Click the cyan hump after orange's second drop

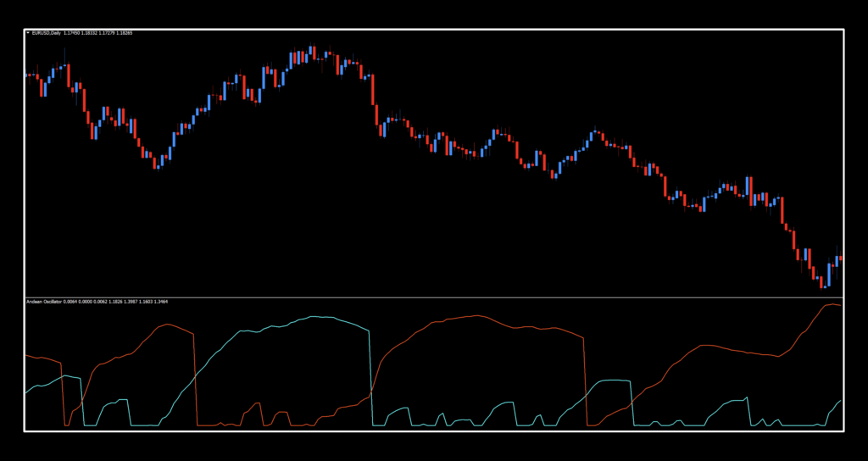[x=612, y=381]
